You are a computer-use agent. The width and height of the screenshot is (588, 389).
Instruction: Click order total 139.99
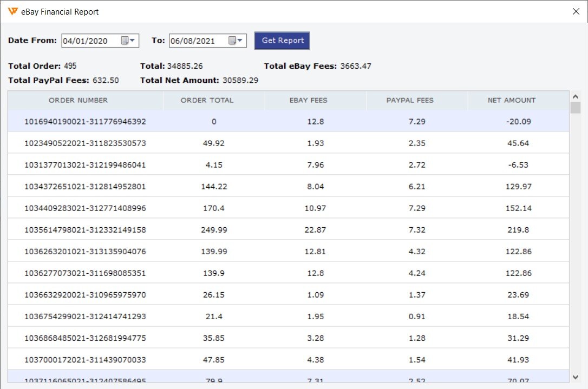pyautogui.click(x=214, y=252)
